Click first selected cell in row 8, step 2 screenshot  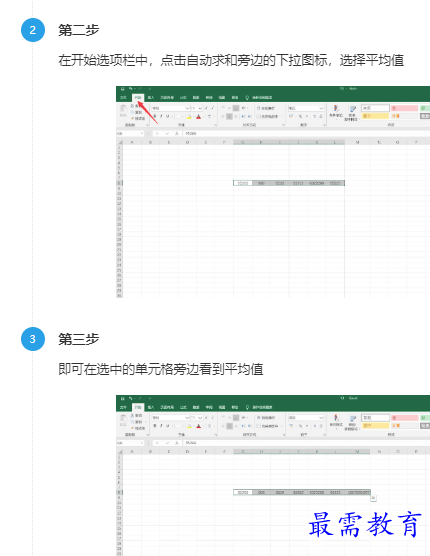[x=243, y=183]
